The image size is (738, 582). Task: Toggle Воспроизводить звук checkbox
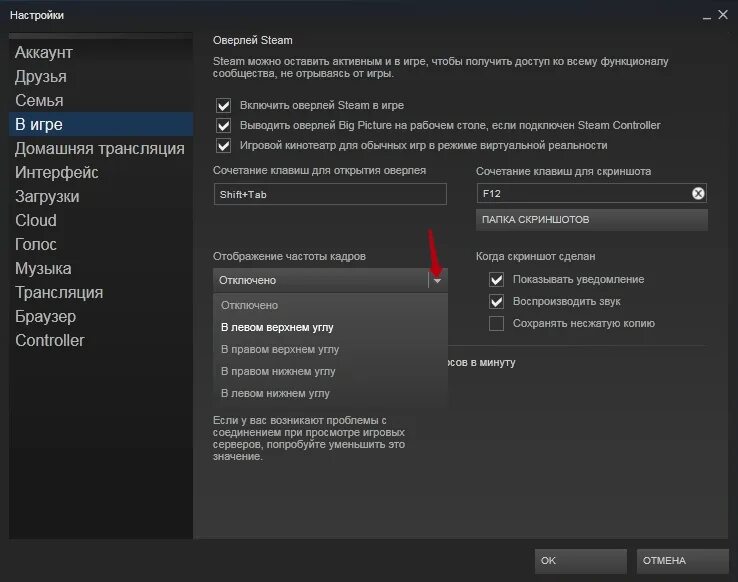497,302
